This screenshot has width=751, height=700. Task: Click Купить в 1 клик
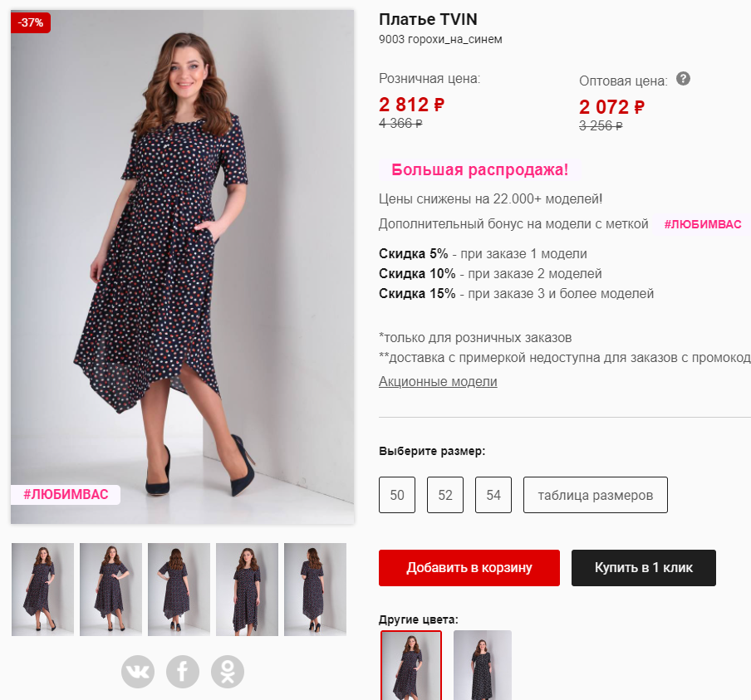644,568
